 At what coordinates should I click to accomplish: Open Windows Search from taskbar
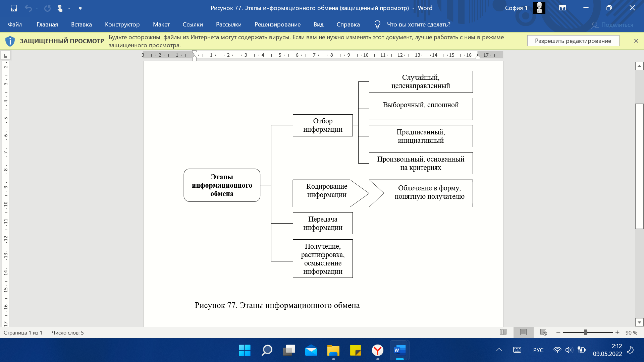coord(267,350)
